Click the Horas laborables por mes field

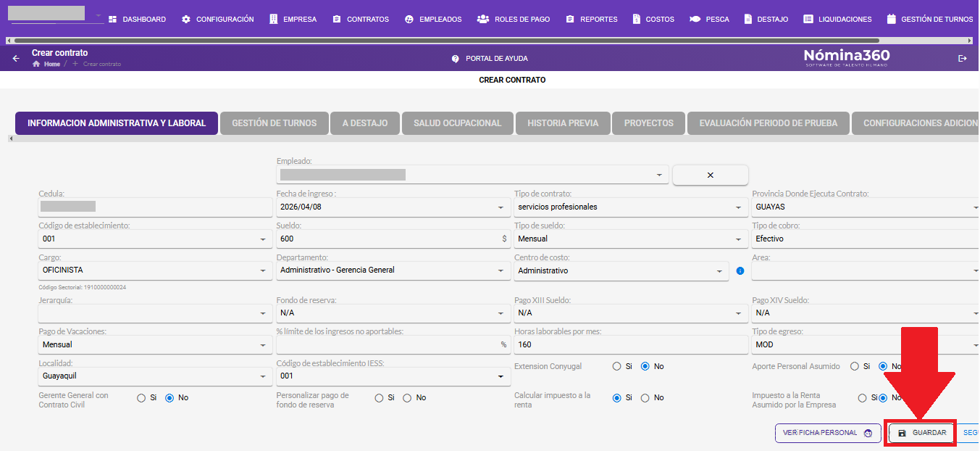(x=631, y=344)
